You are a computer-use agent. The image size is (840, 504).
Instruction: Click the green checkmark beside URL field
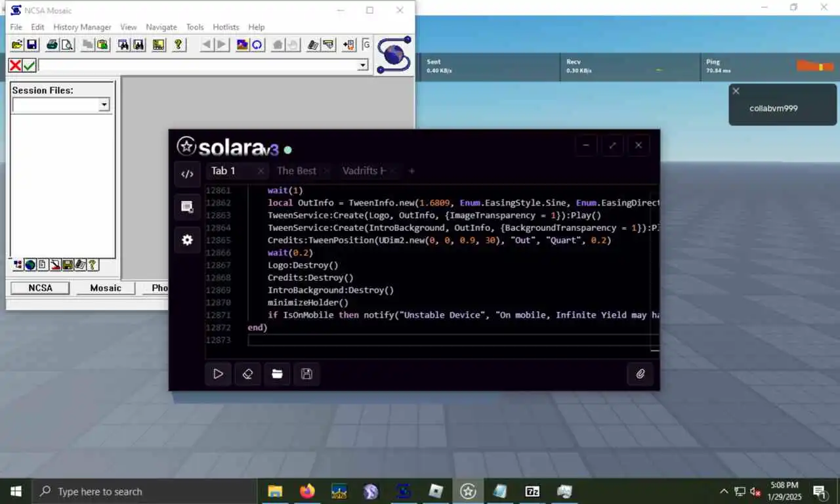pos(29,65)
